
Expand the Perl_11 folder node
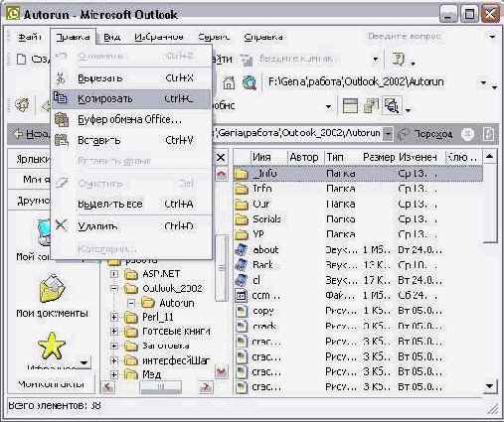point(114,318)
